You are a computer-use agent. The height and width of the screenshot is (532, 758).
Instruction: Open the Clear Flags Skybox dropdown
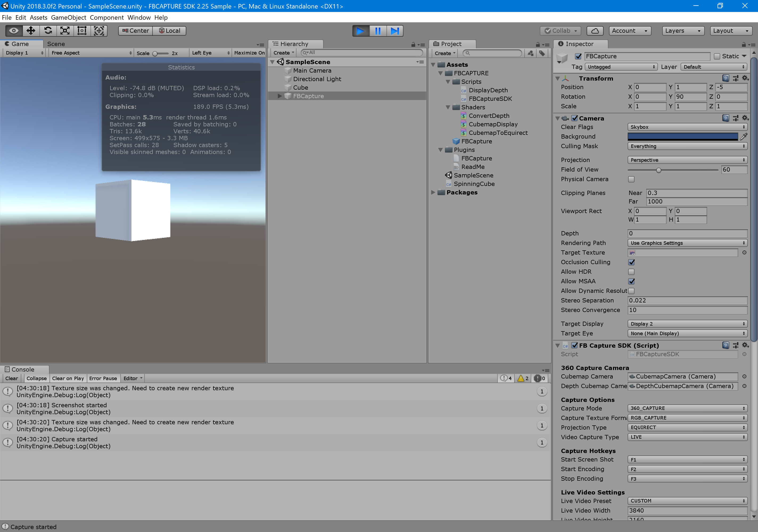pos(687,127)
